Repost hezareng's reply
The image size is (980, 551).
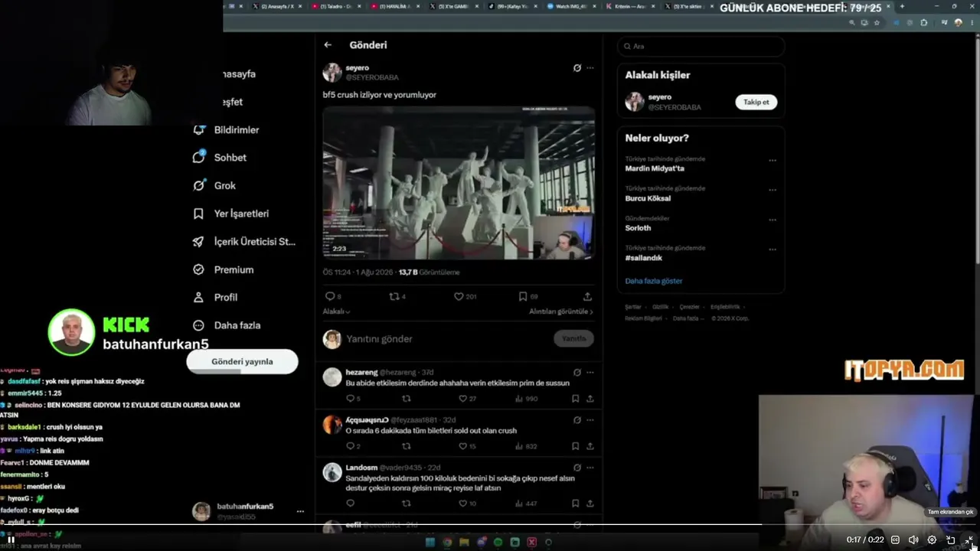click(407, 399)
